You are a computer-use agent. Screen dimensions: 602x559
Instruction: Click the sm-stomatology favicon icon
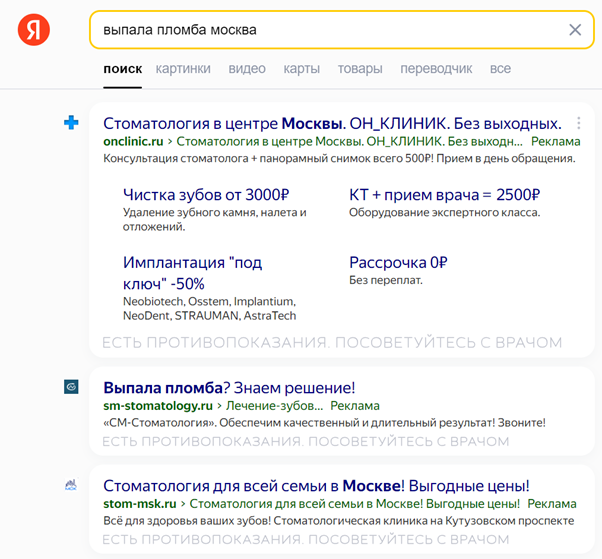71,386
